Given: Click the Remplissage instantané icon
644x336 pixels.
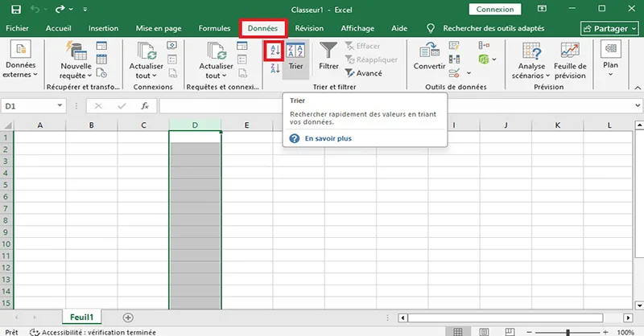Looking at the screenshot, I should click(x=454, y=46).
